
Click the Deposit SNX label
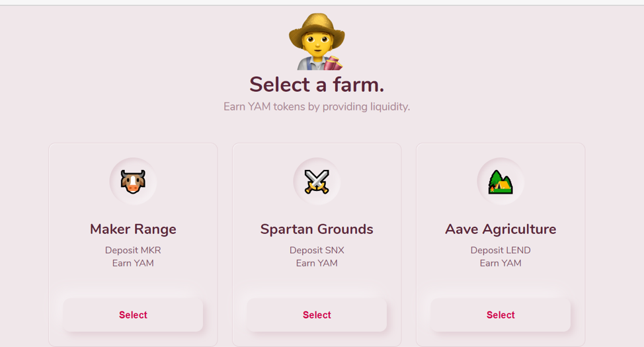tap(317, 251)
